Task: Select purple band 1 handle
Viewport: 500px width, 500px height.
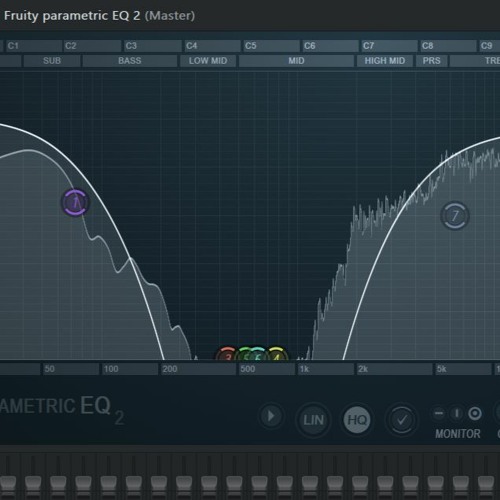Action: (x=76, y=202)
